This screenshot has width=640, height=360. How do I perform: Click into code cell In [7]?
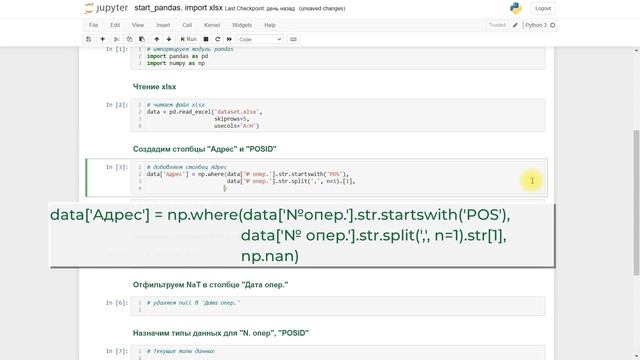click(x=338, y=353)
